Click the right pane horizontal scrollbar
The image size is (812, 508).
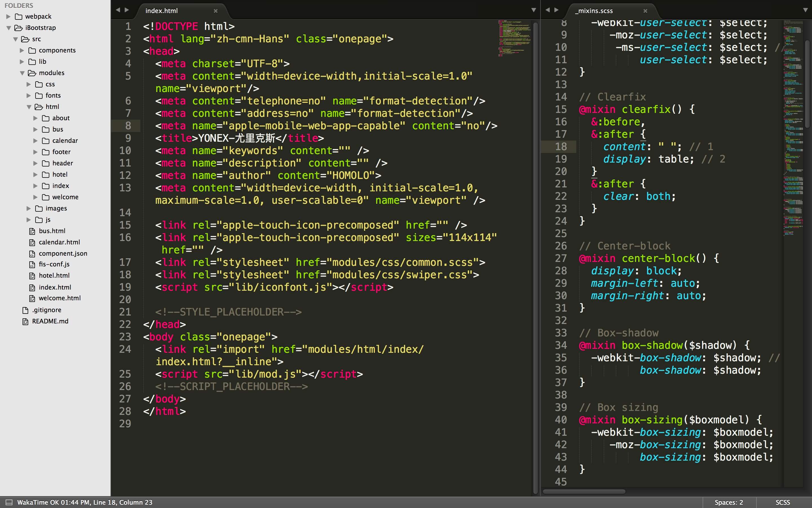pos(584,492)
